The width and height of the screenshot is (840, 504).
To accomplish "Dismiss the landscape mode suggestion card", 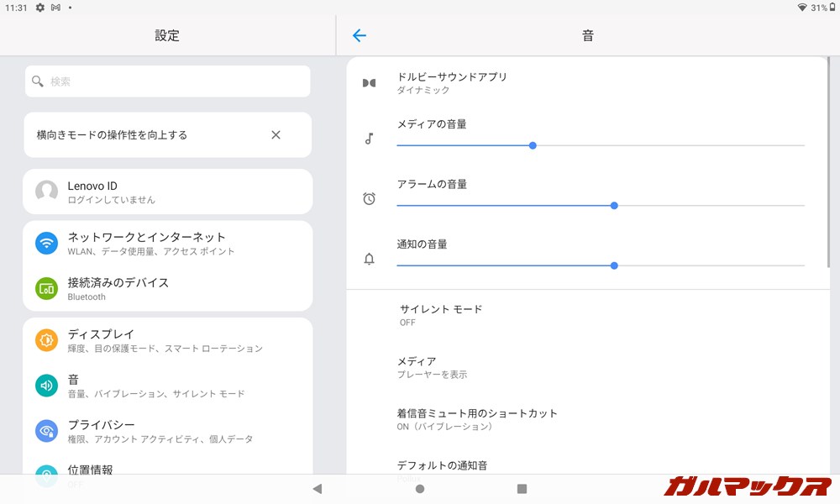I will click(276, 135).
